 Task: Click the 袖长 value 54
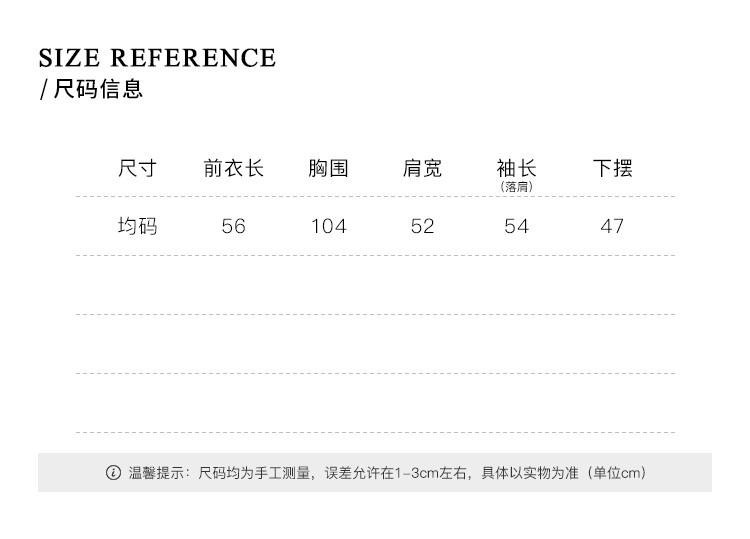pos(516,227)
